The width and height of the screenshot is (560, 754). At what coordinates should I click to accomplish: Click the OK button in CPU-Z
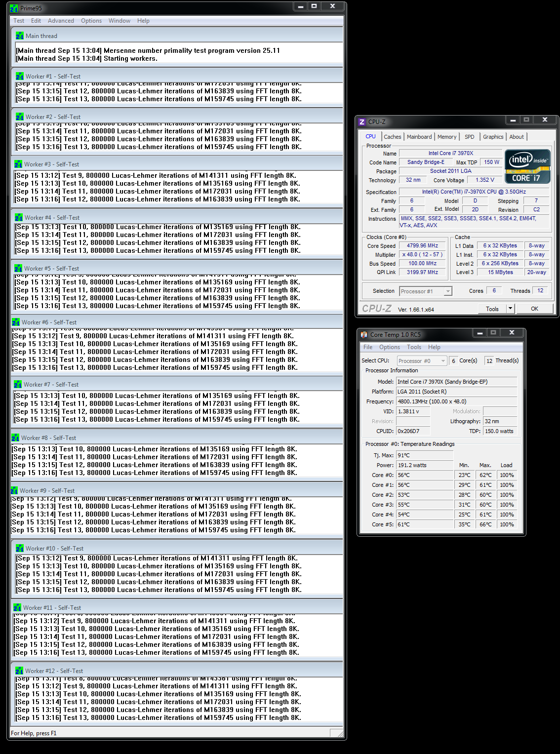tap(535, 309)
